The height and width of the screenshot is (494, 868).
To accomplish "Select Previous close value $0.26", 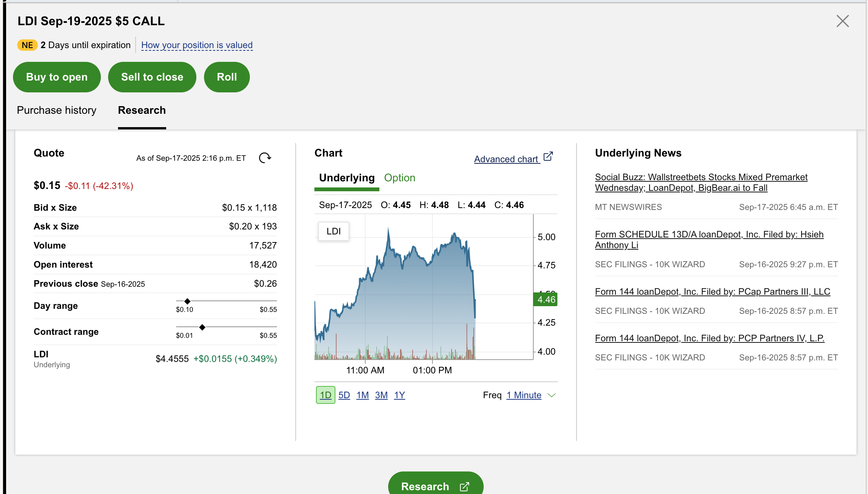I will coord(265,284).
